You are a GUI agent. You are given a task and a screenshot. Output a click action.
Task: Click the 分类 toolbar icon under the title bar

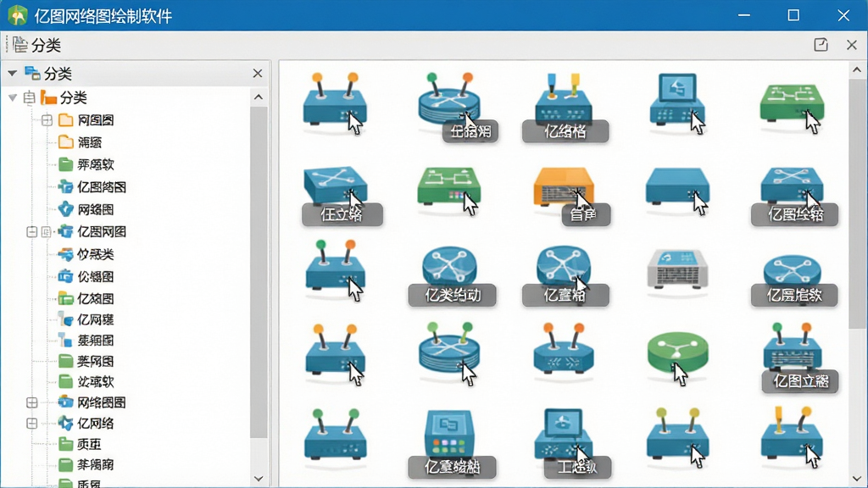20,44
